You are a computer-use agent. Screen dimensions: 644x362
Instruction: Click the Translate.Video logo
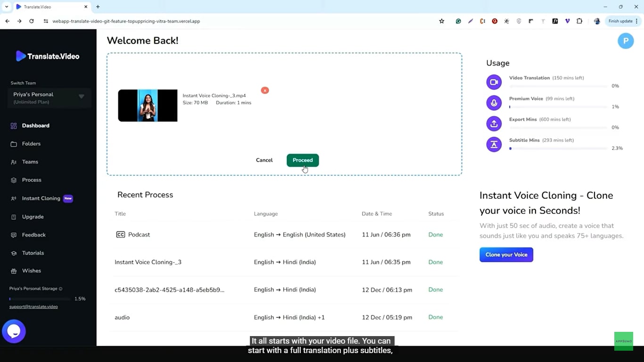coord(48,56)
